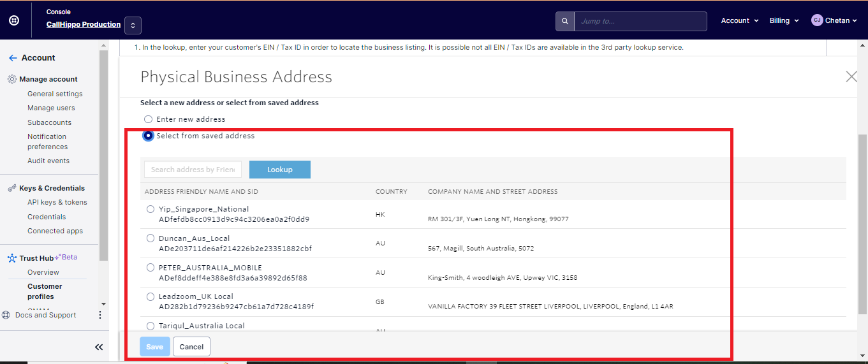The height and width of the screenshot is (364, 868).
Task: Close the Physical Business Address dialog
Action: (x=851, y=77)
